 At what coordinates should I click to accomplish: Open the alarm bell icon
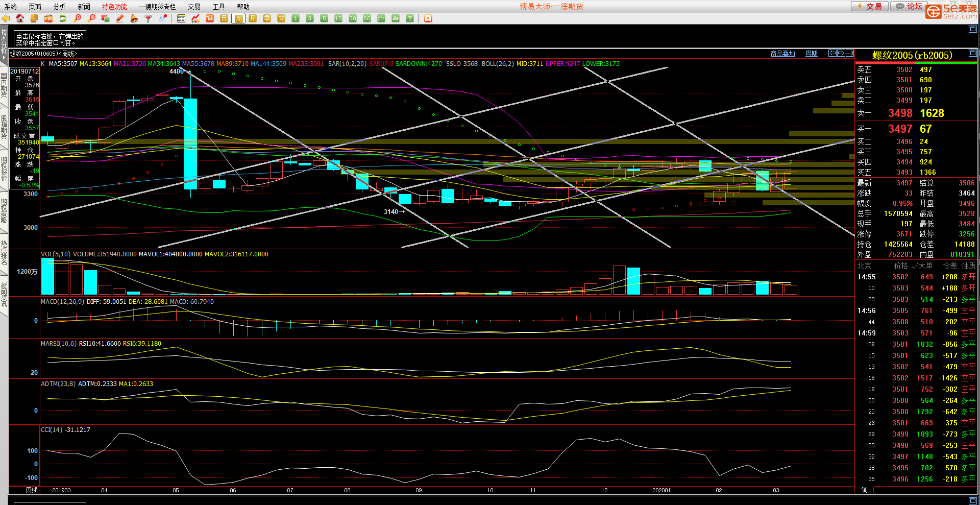pyautogui.click(x=134, y=18)
